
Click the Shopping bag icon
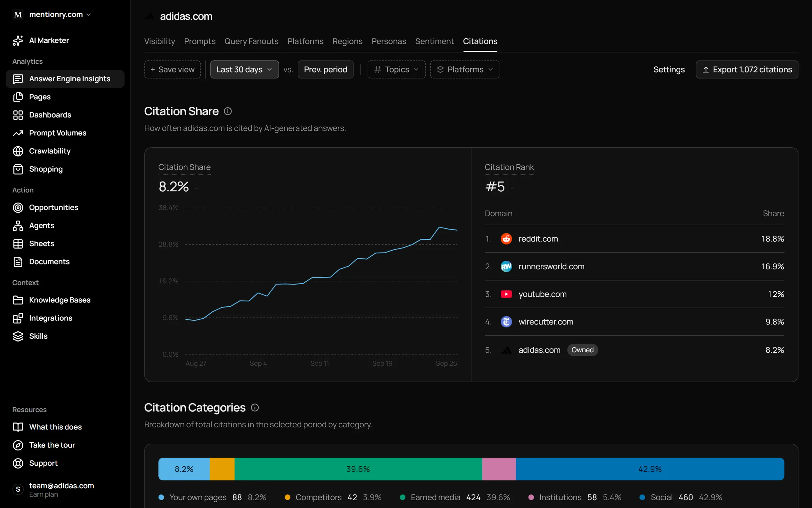tap(18, 169)
